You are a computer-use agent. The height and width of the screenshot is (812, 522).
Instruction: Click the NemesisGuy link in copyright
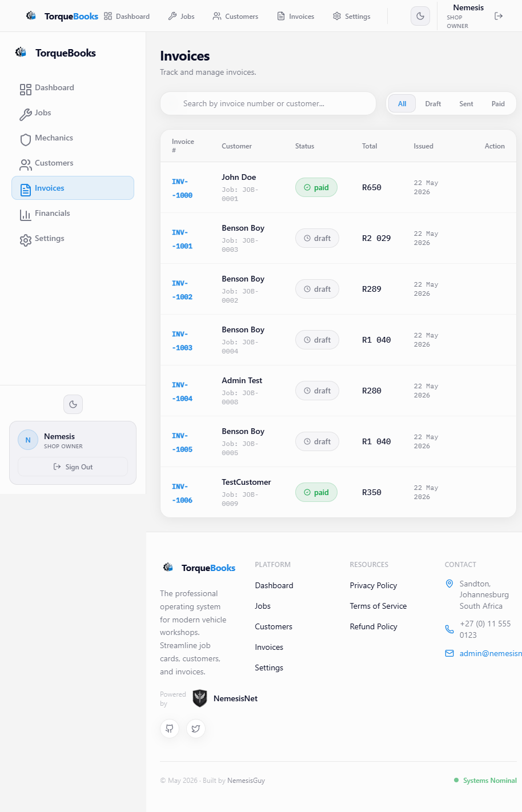coord(246,781)
